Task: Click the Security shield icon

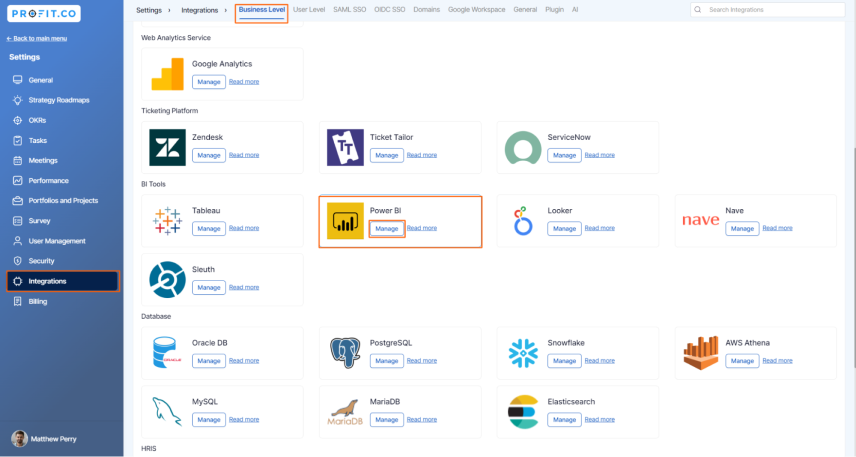Action: (17, 261)
